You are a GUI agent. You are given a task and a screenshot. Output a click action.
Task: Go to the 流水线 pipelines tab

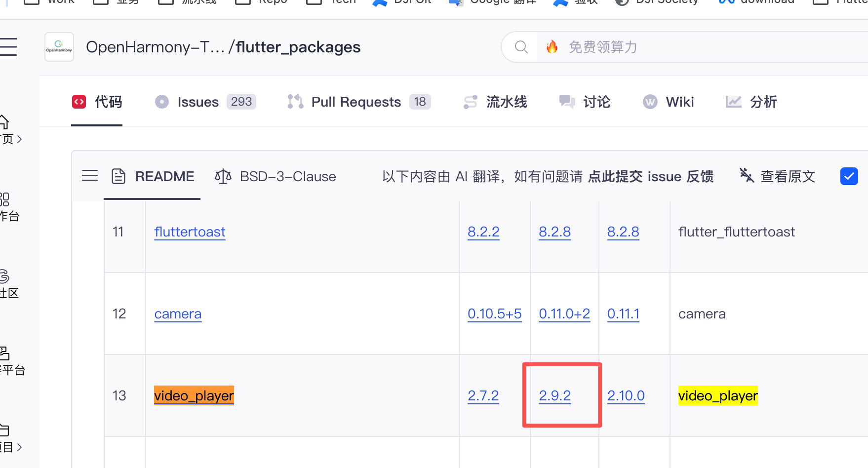pos(496,102)
